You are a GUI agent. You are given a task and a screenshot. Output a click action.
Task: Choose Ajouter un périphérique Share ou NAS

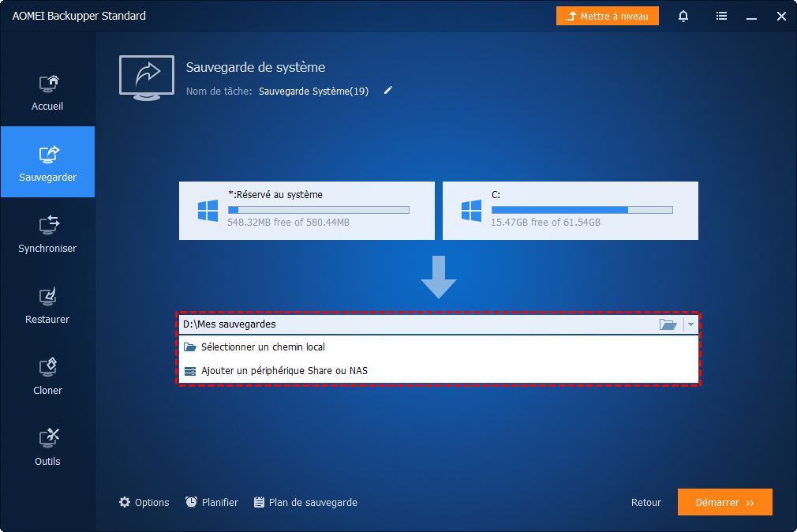pyautogui.click(x=439, y=371)
